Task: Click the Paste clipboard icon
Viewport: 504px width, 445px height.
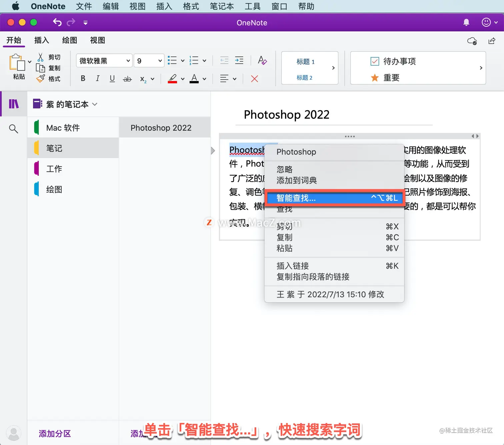Action: (x=17, y=62)
